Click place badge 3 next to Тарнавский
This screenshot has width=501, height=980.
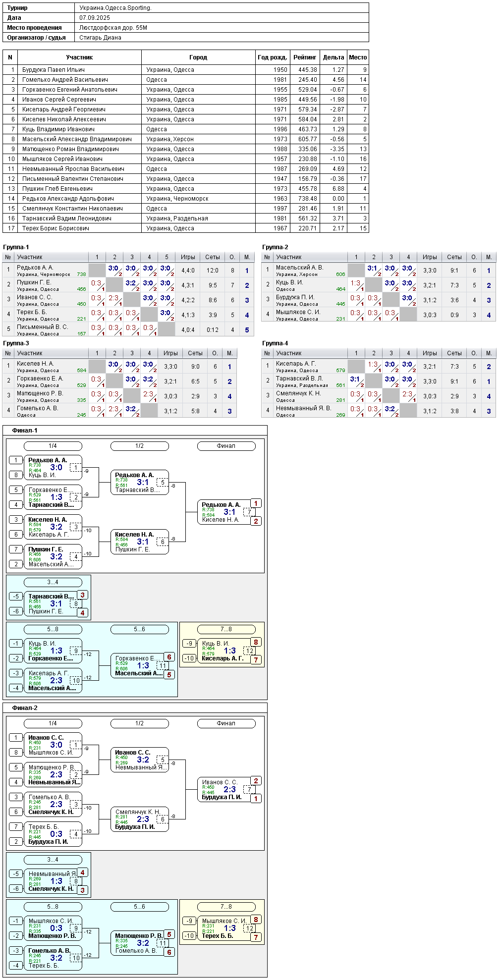(x=82, y=595)
